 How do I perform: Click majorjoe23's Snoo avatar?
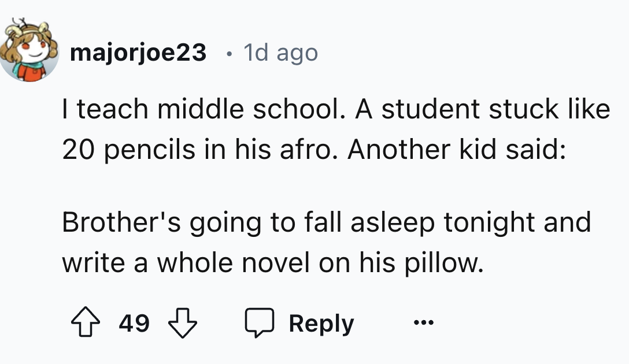pos(31,53)
